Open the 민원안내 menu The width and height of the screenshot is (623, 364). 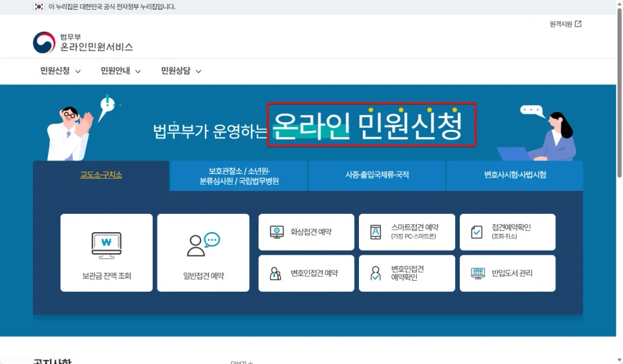pyautogui.click(x=120, y=70)
